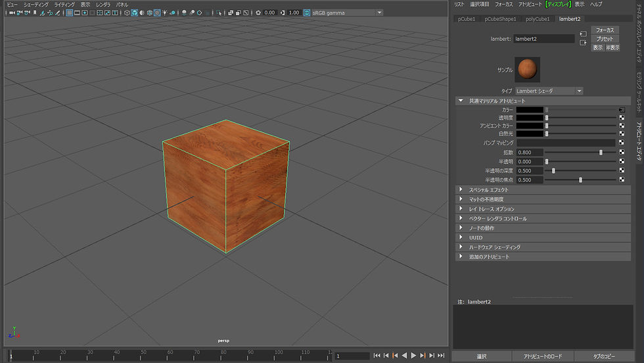Open the 選択項目 menu in Attribute Editor
This screenshot has height=363, width=644.
[479, 4]
